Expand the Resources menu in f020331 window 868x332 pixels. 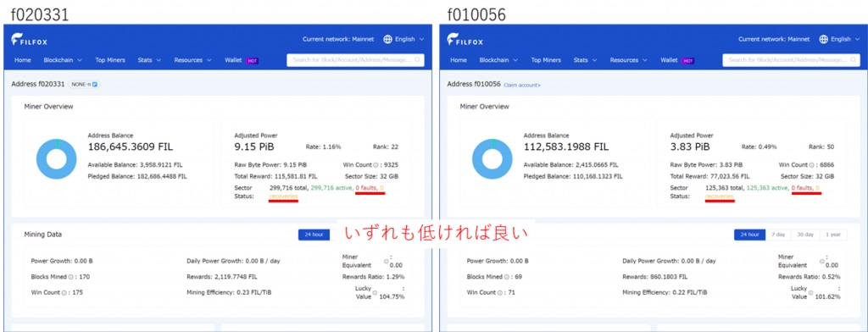coord(192,60)
